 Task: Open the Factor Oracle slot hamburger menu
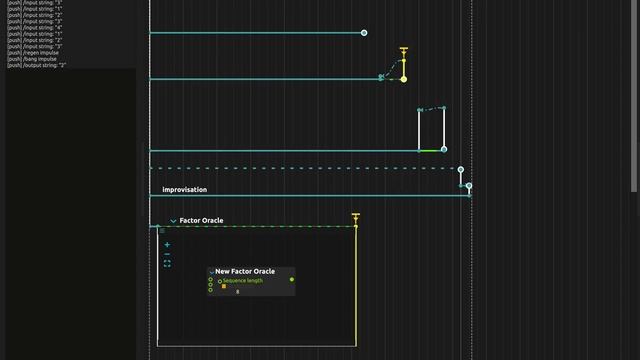(x=162, y=231)
